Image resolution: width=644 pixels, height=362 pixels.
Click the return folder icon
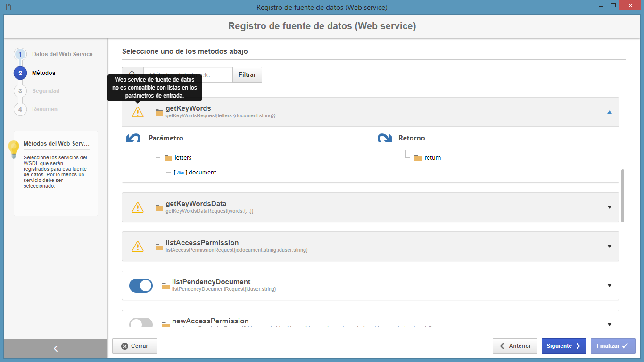418,157
